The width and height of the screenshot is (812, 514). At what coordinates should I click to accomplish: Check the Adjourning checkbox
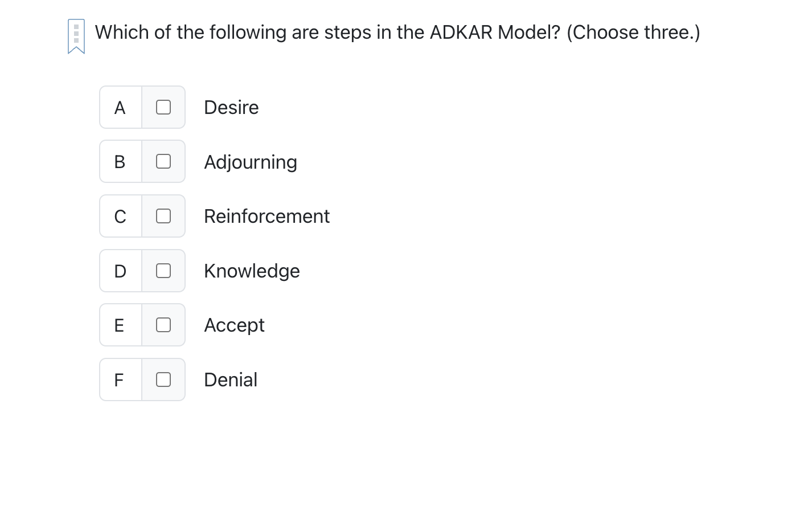(163, 161)
